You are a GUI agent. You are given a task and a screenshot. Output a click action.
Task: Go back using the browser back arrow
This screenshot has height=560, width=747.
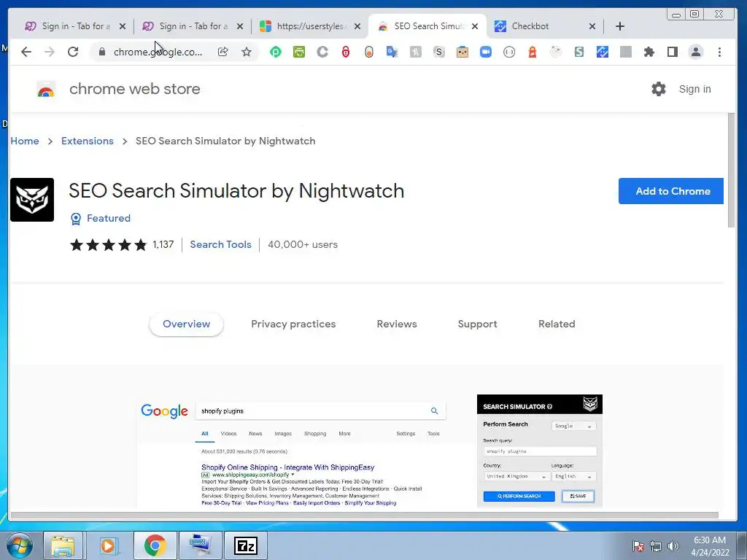26,52
